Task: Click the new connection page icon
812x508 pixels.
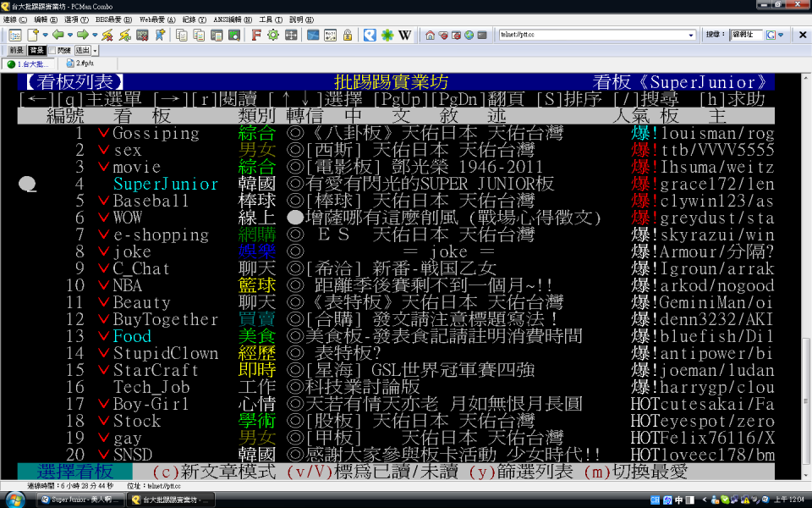Action: pyautogui.click(x=33, y=36)
